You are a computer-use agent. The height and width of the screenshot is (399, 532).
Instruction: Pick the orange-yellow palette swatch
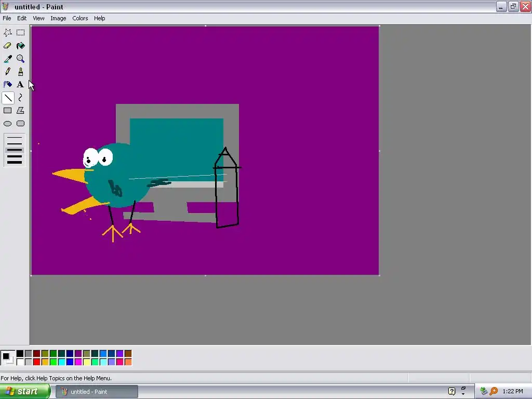point(45,362)
